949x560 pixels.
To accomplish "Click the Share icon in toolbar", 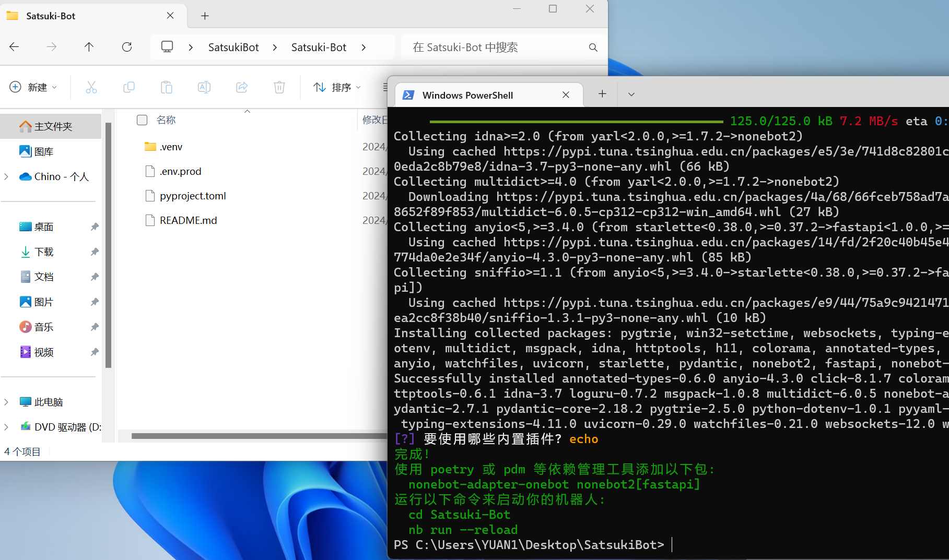I will [242, 87].
